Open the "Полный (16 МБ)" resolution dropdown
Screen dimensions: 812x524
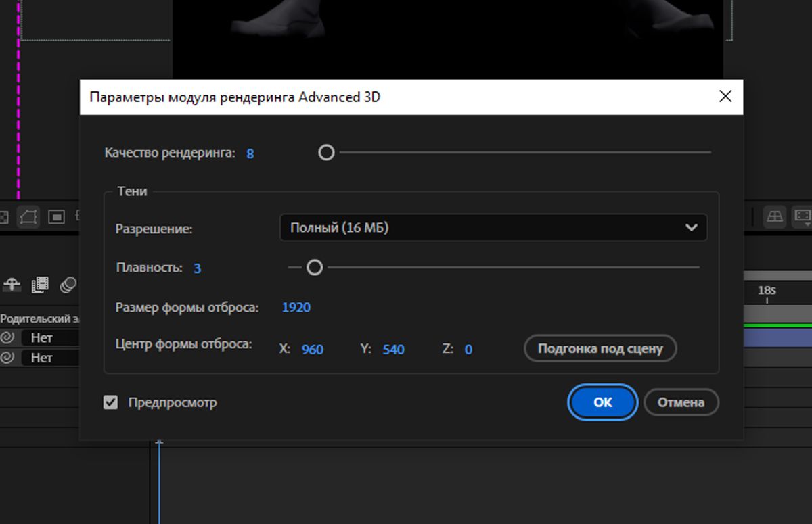point(493,228)
